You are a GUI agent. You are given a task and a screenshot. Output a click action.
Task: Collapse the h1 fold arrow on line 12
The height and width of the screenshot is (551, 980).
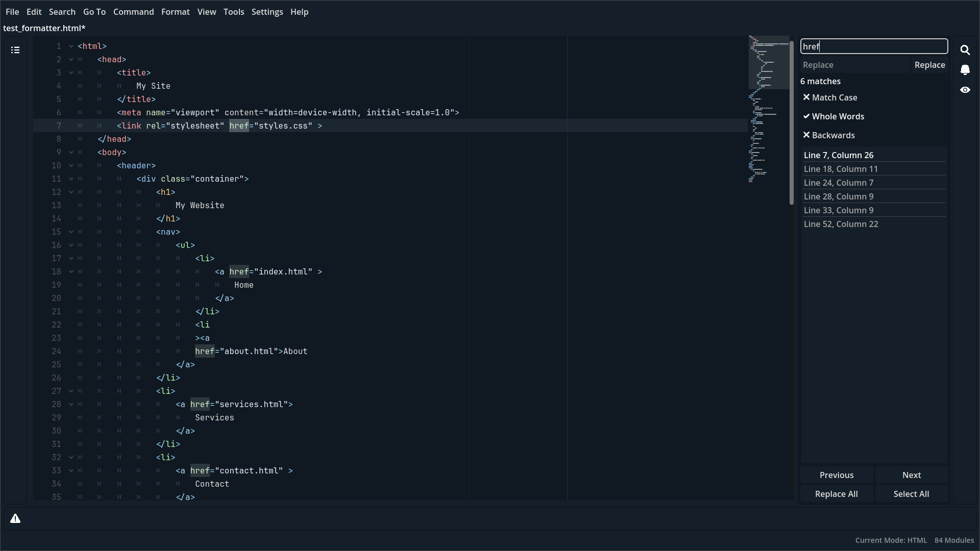pos(71,192)
